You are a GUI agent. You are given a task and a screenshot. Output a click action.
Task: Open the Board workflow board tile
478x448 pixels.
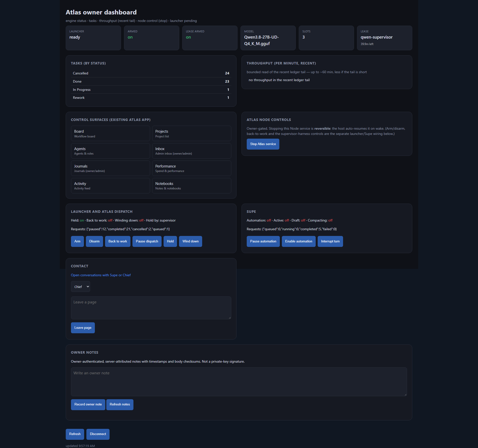point(110,134)
